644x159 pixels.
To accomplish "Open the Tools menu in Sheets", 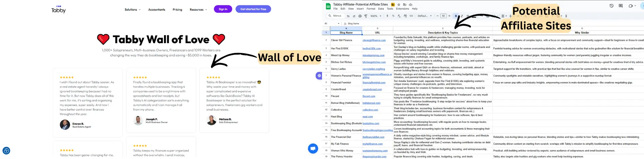I will click(390, 9).
